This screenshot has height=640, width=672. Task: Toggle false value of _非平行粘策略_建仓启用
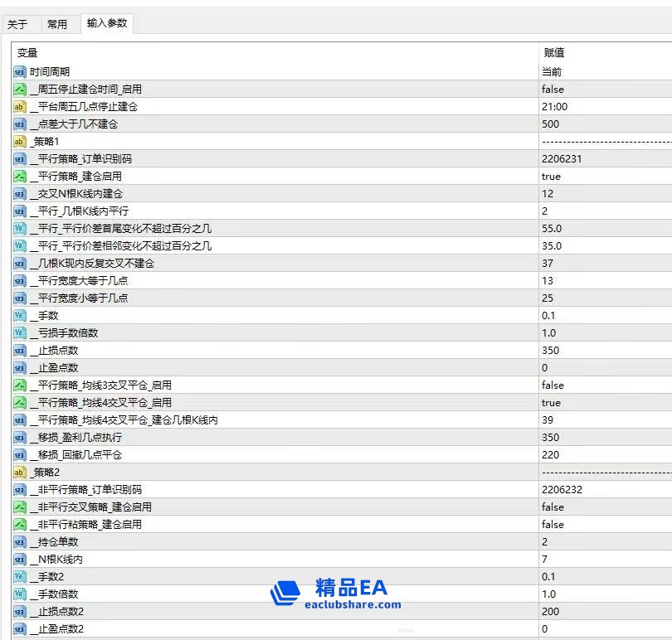[x=553, y=525]
